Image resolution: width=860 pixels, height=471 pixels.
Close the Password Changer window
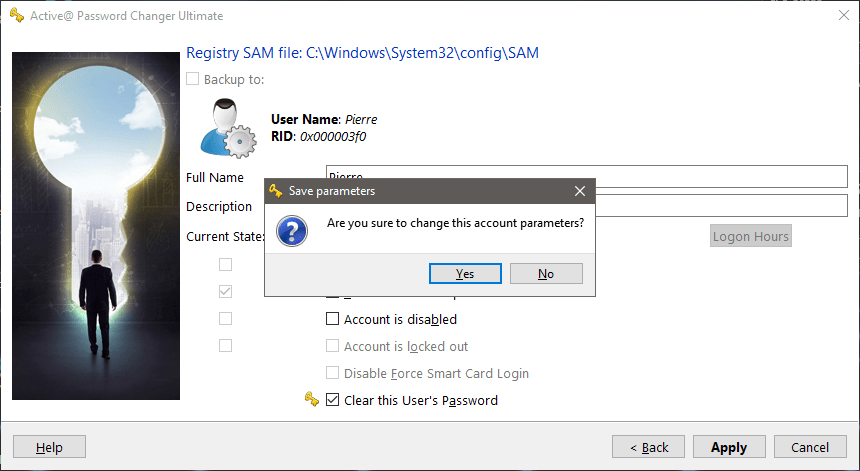pos(844,15)
